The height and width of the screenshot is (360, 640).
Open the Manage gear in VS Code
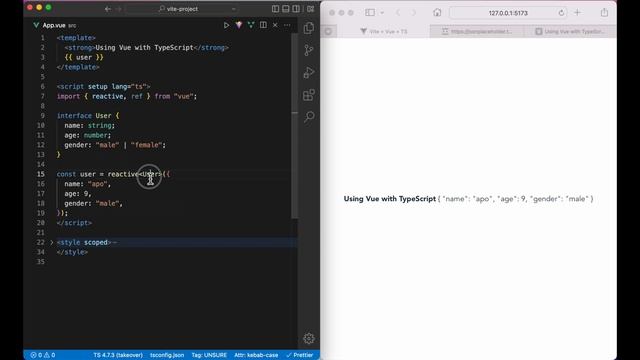(x=309, y=338)
